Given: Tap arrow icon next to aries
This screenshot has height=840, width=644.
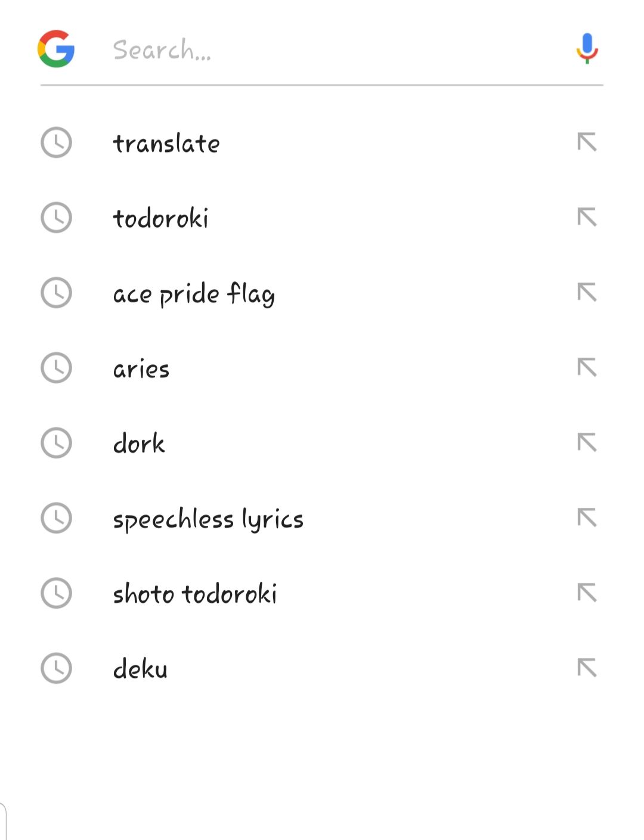Looking at the screenshot, I should pos(587,368).
